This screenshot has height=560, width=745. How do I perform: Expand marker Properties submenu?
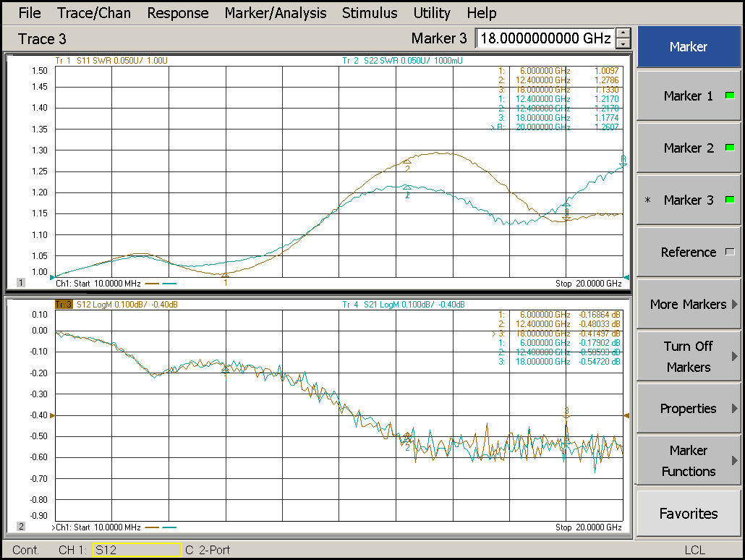tap(689, 408)
